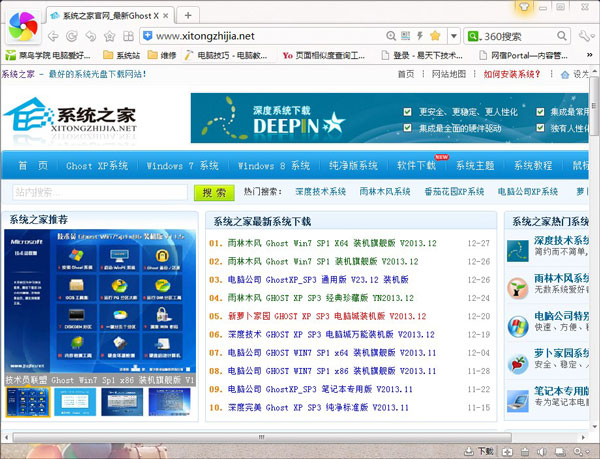Select the 系统之家官网 browser tab
The image size is (600, 459).
coord(110,16)
